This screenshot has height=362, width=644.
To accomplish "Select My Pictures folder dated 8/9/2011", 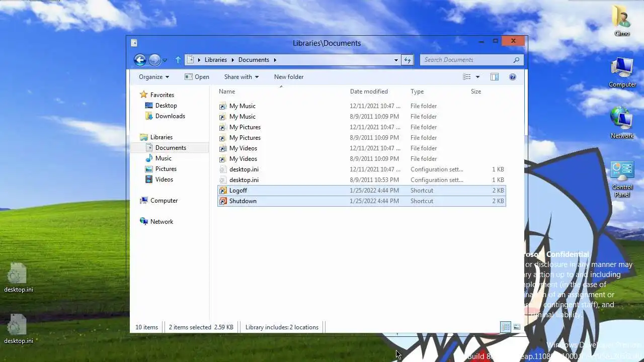I will 361,138.
